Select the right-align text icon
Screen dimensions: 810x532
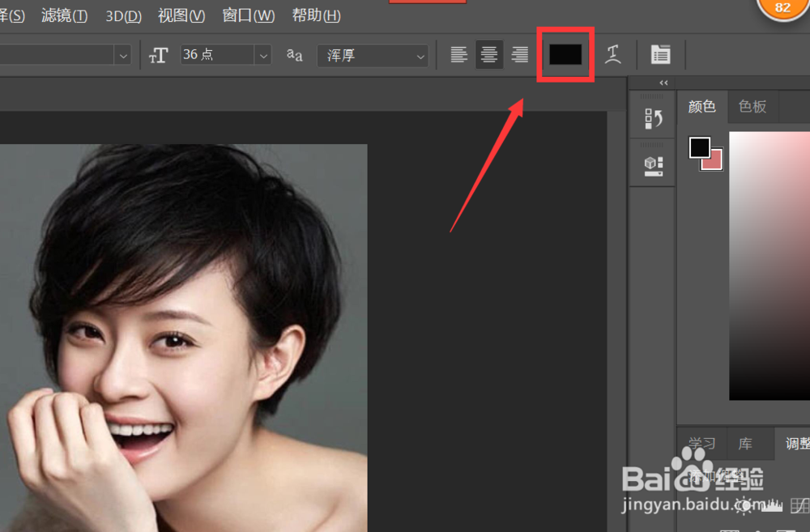(x=519, y=54)
